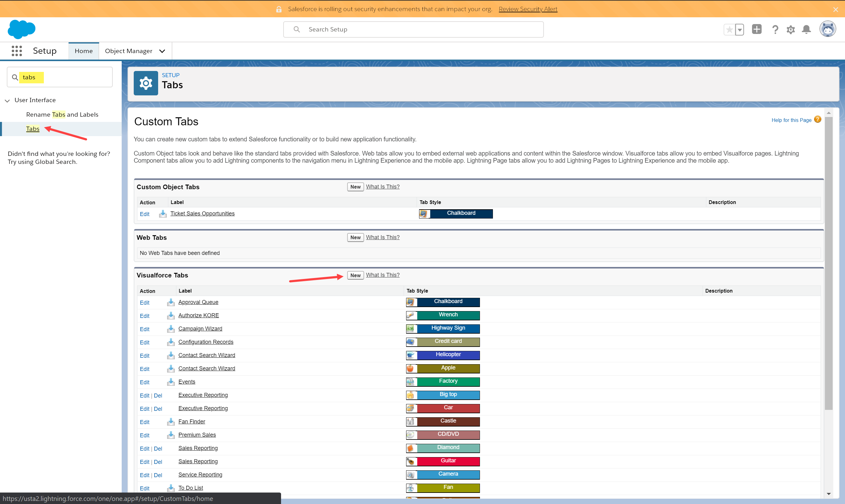845x504 pixels.
Task: Click the Car tab style icon
Action: click(410, 408)
